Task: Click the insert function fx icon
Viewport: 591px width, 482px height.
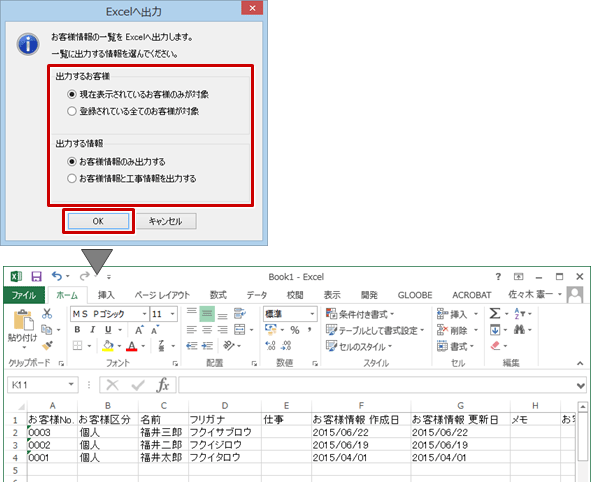Action: [163, 385]
